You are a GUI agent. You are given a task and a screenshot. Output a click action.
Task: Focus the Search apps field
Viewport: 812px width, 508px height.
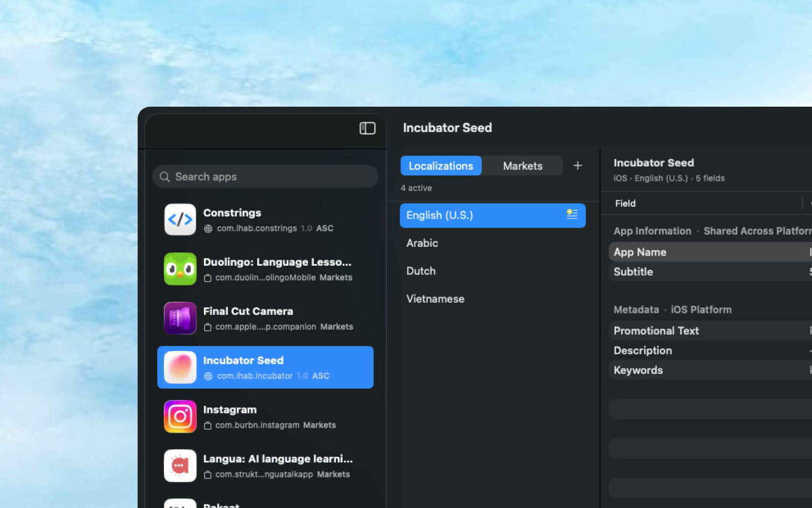[x=265, y=177]
